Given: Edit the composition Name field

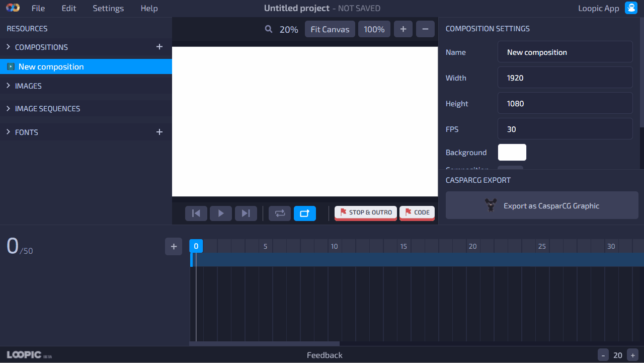Looking at the screenshot, I should click(565, 52).
